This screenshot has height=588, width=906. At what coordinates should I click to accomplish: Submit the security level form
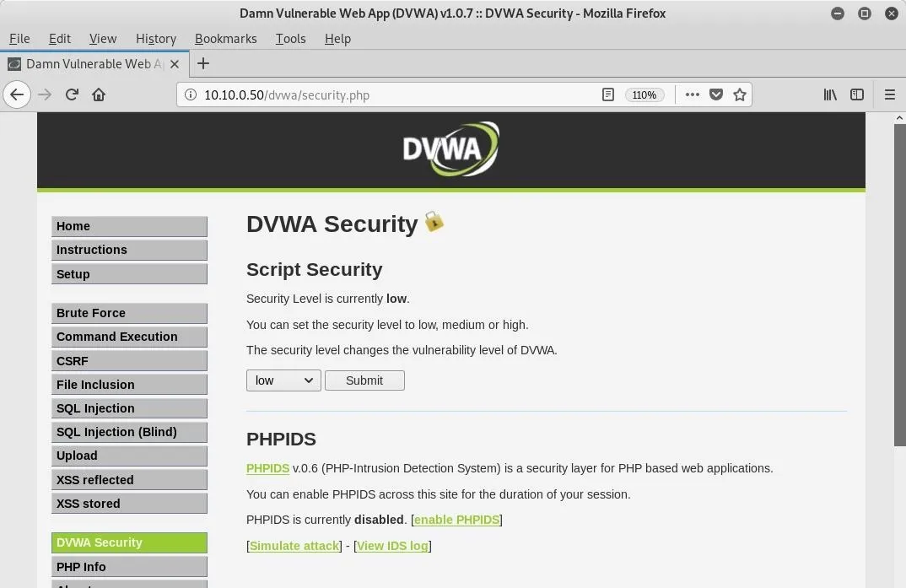[x=364, y=380]
